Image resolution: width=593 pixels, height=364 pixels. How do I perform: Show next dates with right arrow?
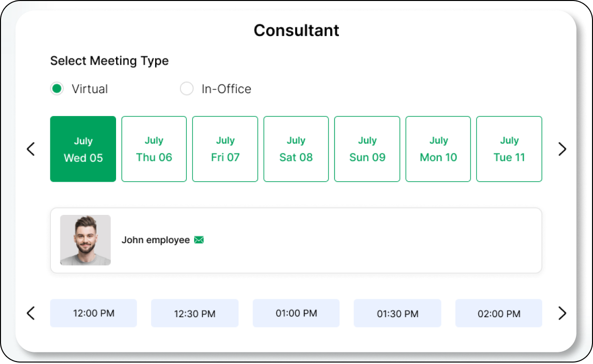562,149
